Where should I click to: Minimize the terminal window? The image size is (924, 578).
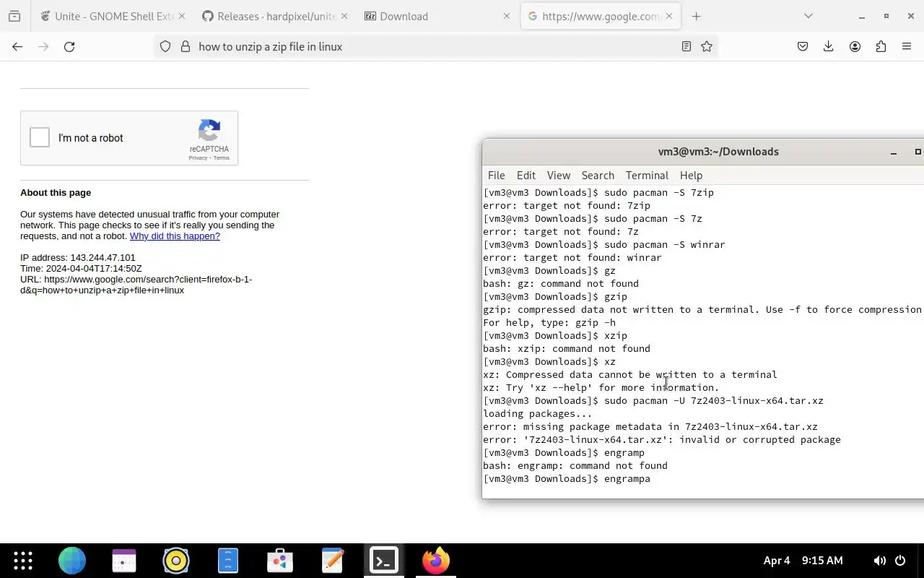(x=894, y=152)
